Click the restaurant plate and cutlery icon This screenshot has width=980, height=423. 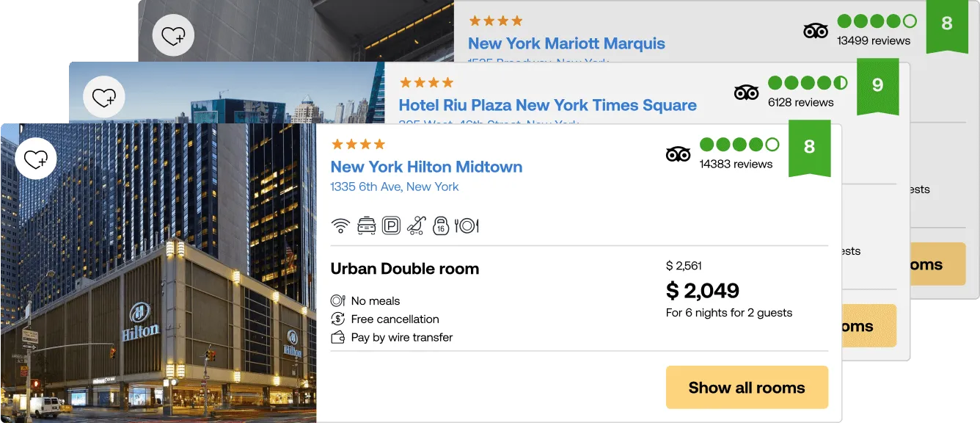(467, 225)
